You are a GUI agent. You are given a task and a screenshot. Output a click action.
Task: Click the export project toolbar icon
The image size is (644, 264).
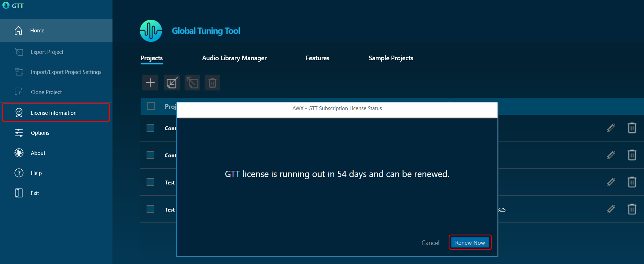192,83
